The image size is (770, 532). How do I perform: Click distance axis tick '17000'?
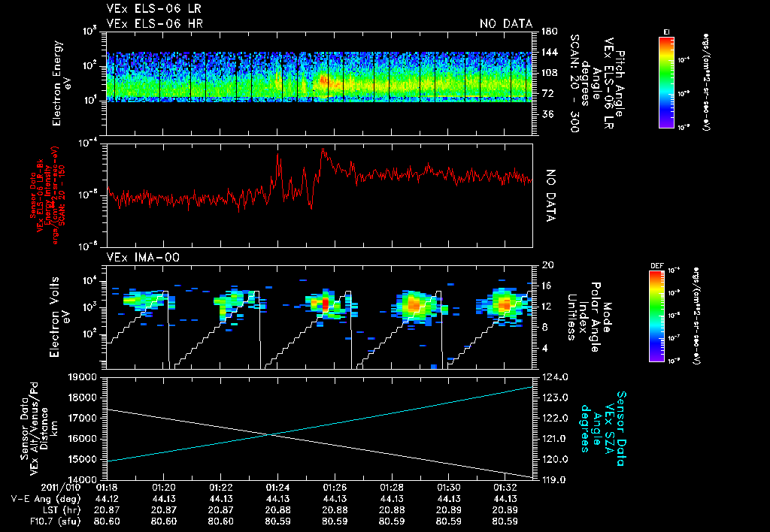click(83, 418)
